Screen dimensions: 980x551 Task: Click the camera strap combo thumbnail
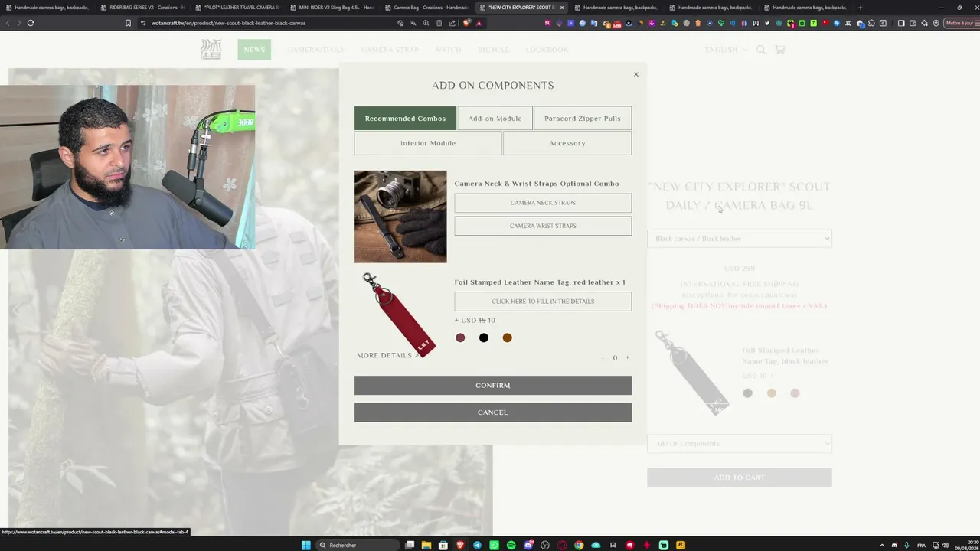tap(400, 217)
